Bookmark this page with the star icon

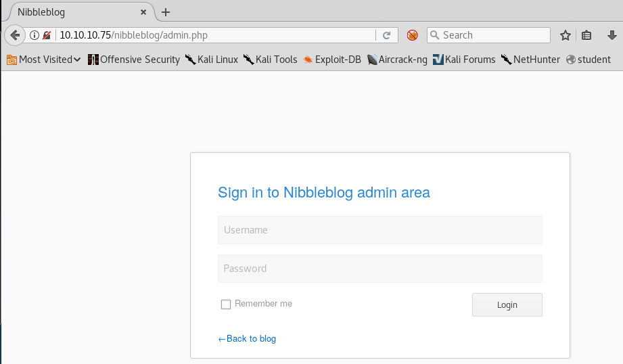click(566, 35)
